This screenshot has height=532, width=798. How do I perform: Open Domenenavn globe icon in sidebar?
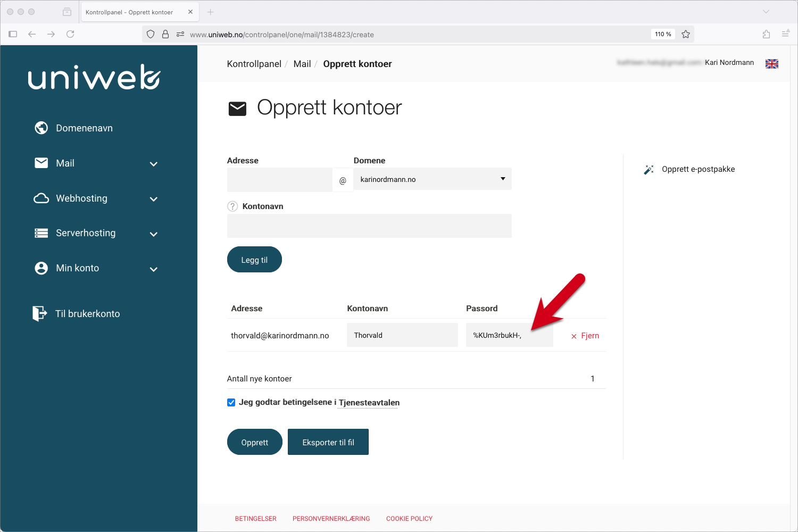(41, 128)
